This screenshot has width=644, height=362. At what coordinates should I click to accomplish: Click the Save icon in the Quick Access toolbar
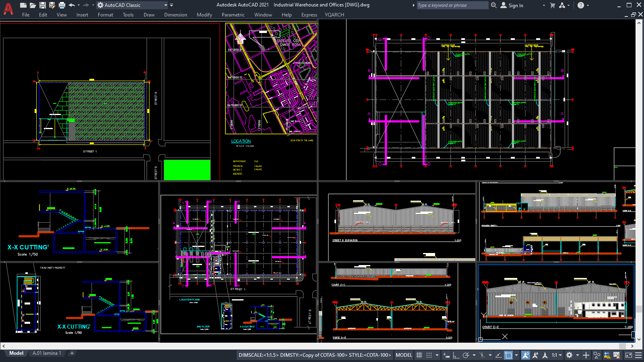[x=42, y=5]
